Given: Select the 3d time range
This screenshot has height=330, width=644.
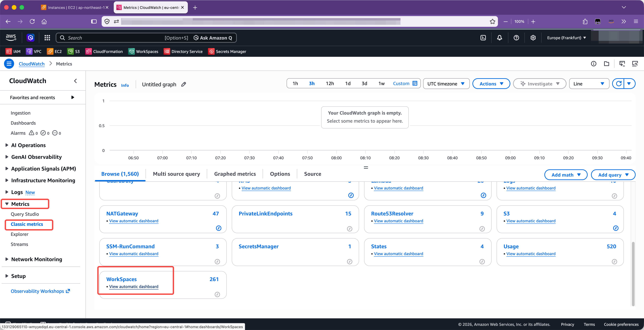Looking at the screenshot, I should 364,83.
